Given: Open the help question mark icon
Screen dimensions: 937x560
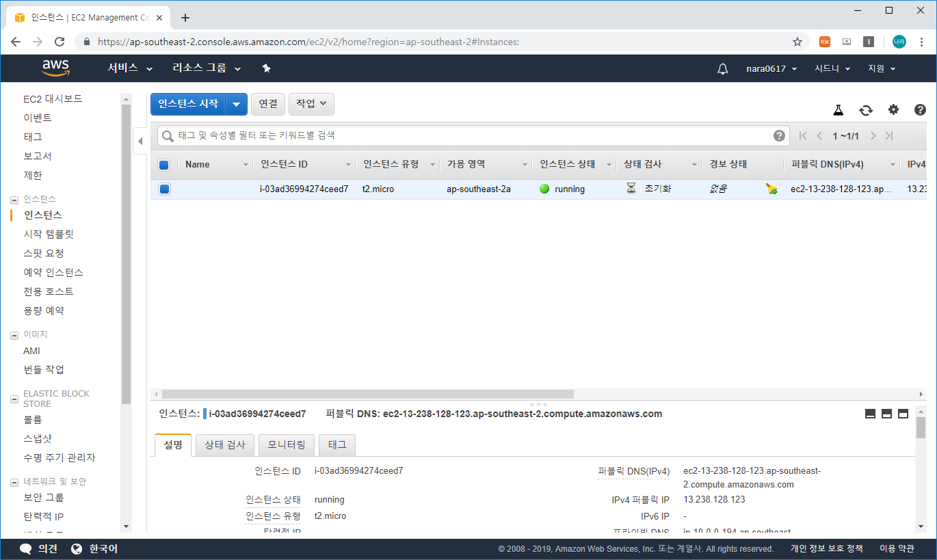Looking at the screenshot, I should click(920, 109).
